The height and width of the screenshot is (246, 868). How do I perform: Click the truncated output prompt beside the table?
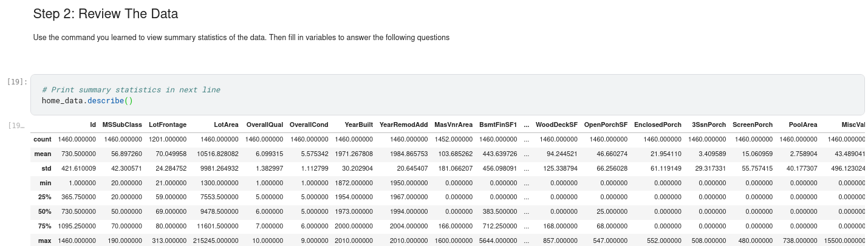click(x=17, y=126)
